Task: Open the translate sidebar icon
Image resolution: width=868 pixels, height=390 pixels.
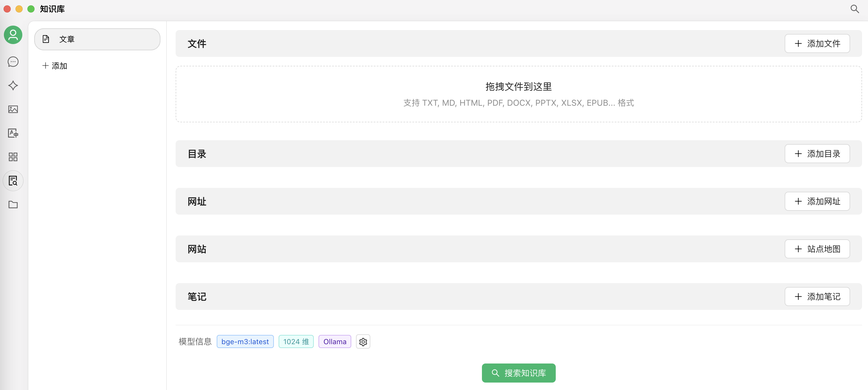Action: tap(13, 133)
